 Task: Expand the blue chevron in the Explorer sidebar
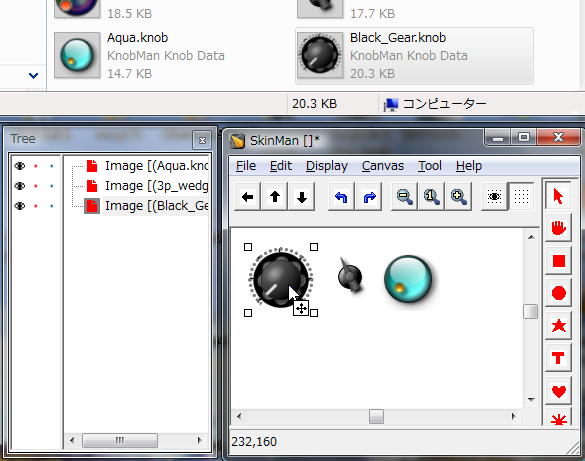(34, 76)
